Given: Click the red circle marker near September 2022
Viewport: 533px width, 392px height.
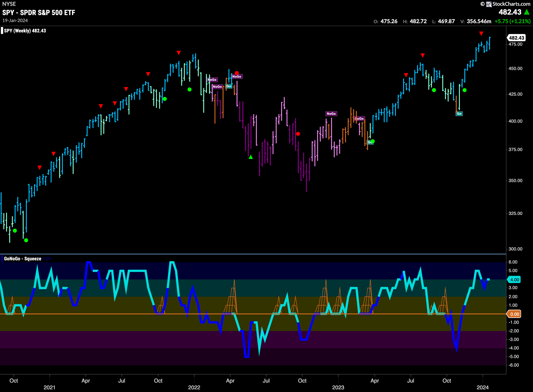Looking at the screenshot, I should (298, 134).
